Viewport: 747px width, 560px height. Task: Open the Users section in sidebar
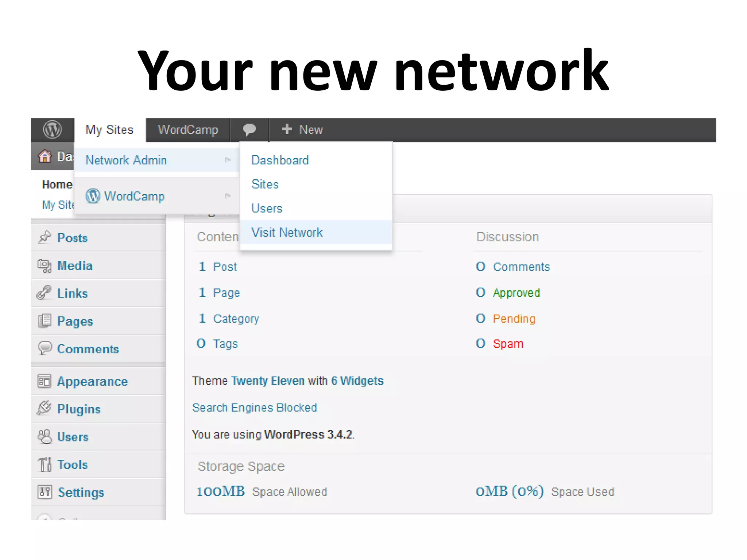(x=73, y=437)
